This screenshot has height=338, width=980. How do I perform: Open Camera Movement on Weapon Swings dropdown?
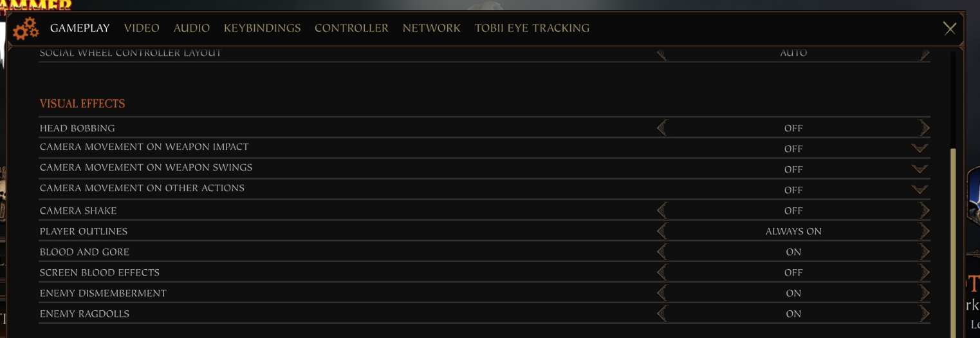tap(920, 169)
